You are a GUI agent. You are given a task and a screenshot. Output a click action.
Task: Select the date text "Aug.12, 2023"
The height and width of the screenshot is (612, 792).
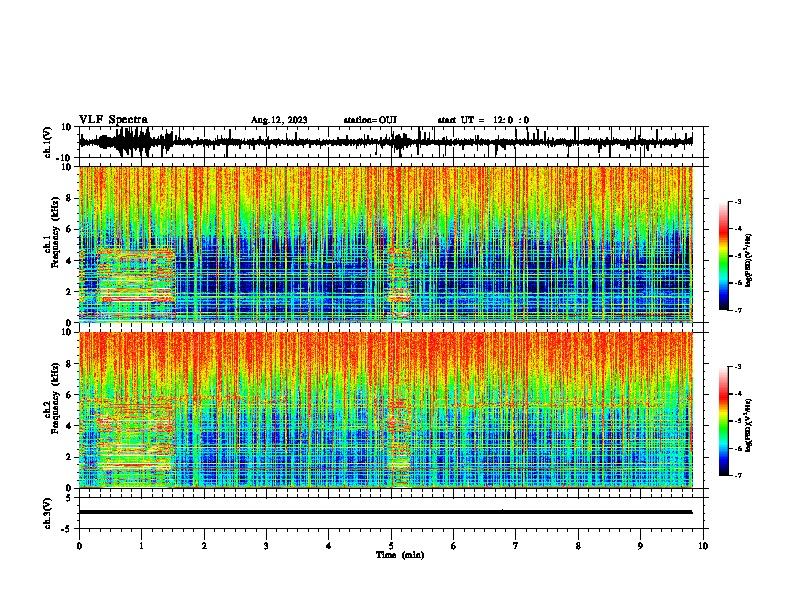click(279, 120)
